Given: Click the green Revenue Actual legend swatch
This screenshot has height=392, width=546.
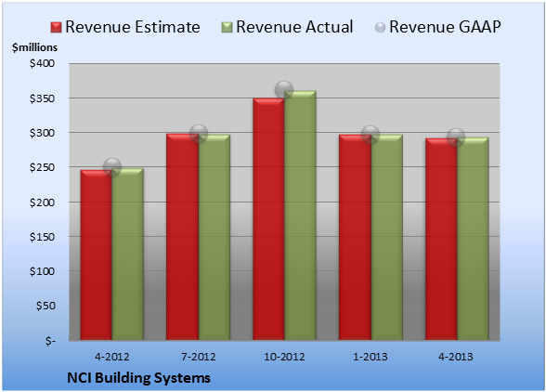Looking at the screenshot, I should (227, 28).
